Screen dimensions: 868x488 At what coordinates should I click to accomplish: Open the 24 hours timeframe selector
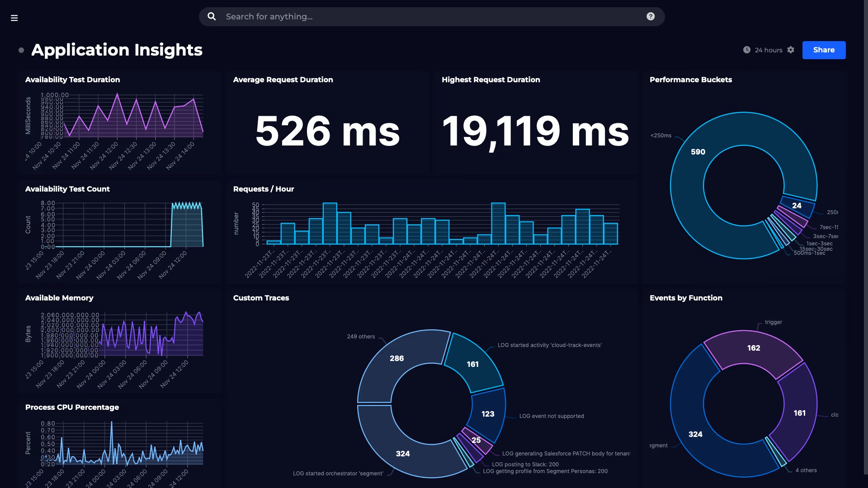click(x=768, y=50)
